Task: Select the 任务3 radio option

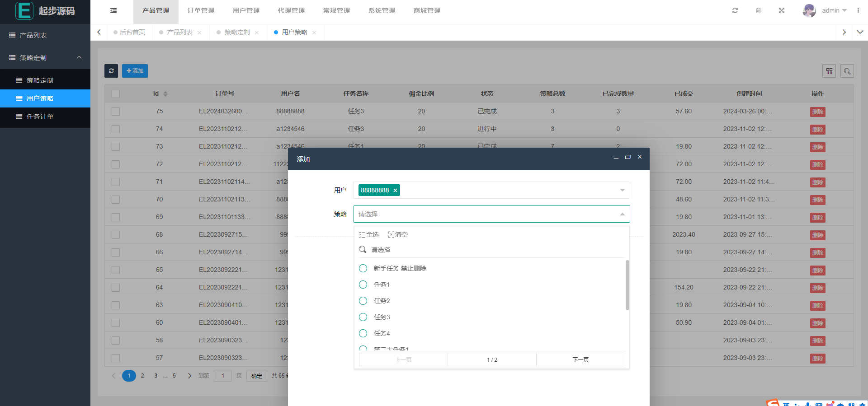Action: [363, 317]
